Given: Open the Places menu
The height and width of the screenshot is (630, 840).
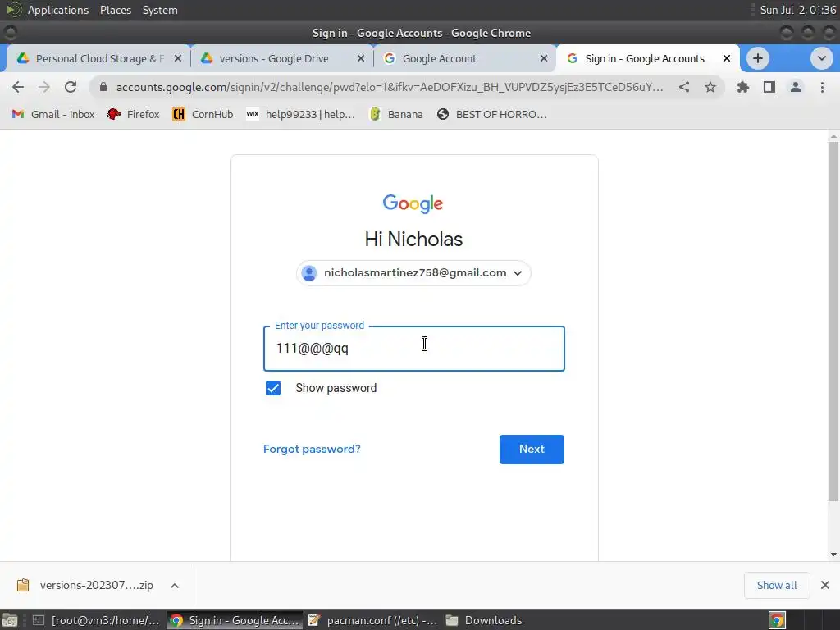Looking at the screenshot, I should [115, 10].
